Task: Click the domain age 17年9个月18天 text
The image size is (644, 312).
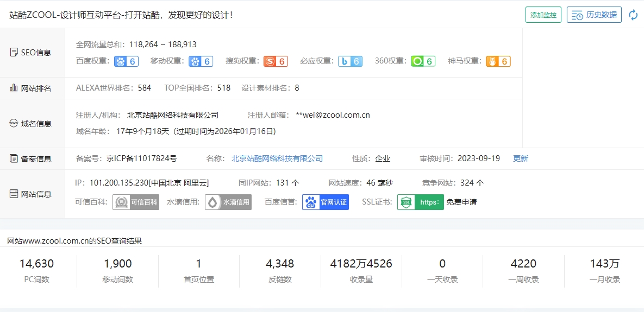Action: tap(143, 132)
